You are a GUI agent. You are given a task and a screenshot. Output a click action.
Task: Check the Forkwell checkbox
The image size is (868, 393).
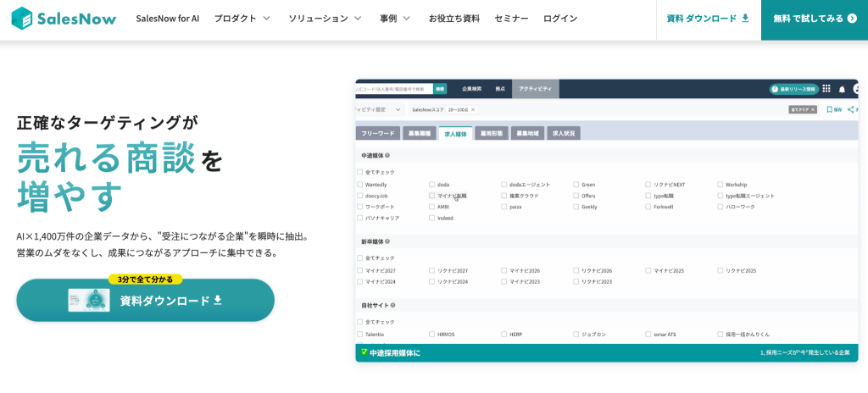pyautogui.click(x=648, y=207)
